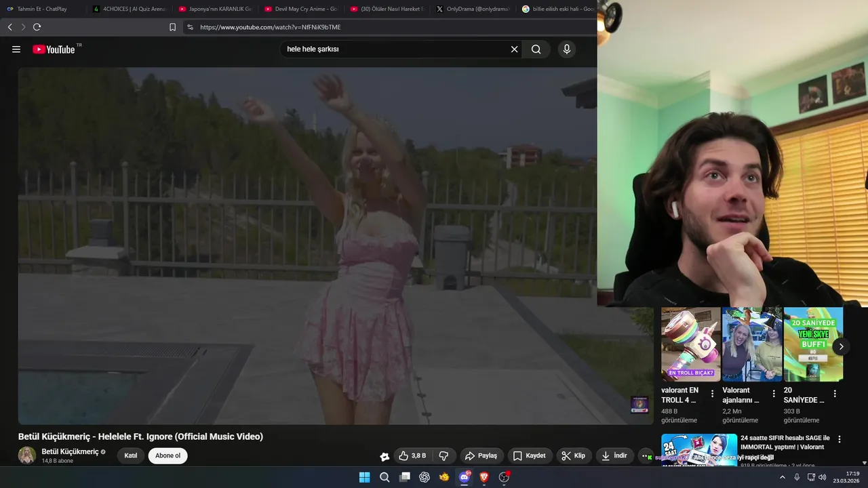Go to the YouTube home logo

tap(54, 49)
